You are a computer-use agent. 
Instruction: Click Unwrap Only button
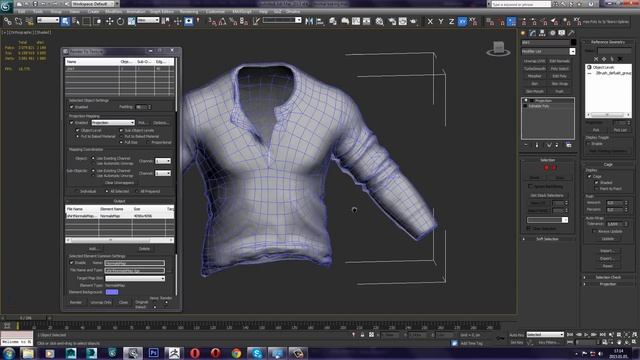pos(101,302)
